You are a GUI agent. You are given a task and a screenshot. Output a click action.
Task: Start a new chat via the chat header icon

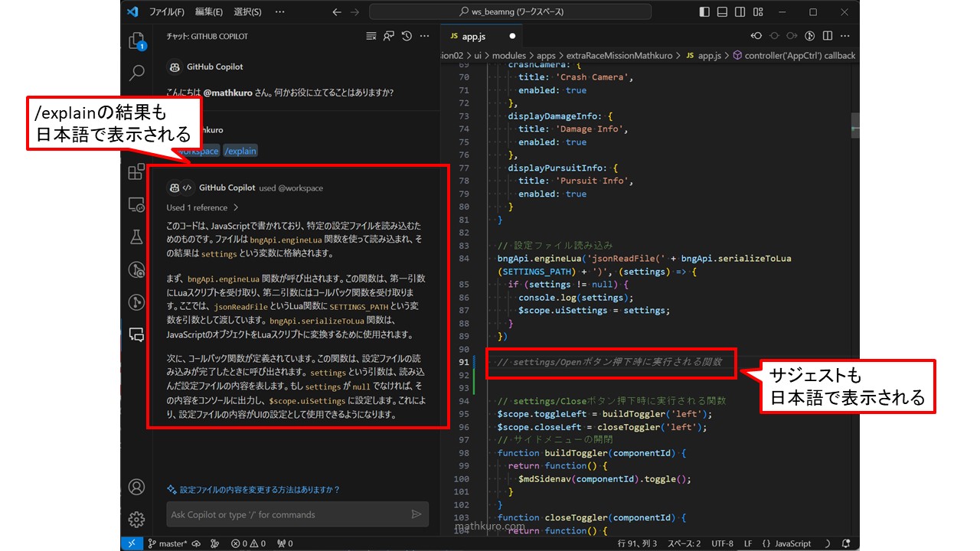(389, 36)
